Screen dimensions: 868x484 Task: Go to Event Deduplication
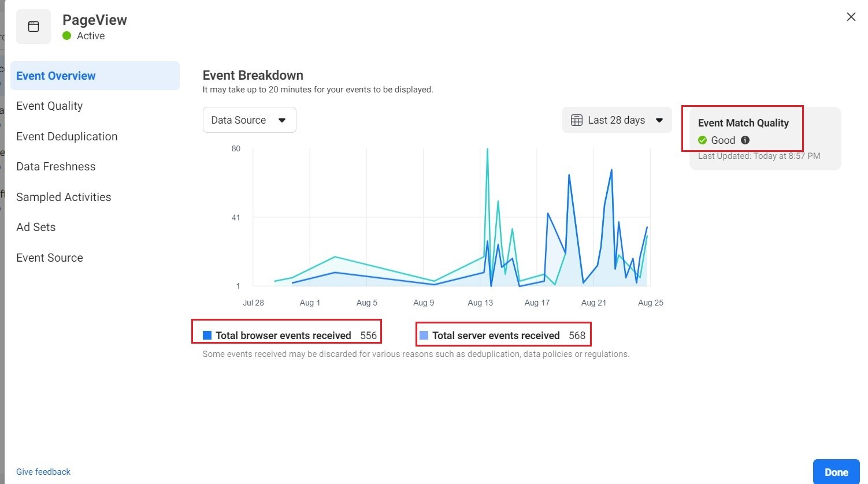point(67,136)
